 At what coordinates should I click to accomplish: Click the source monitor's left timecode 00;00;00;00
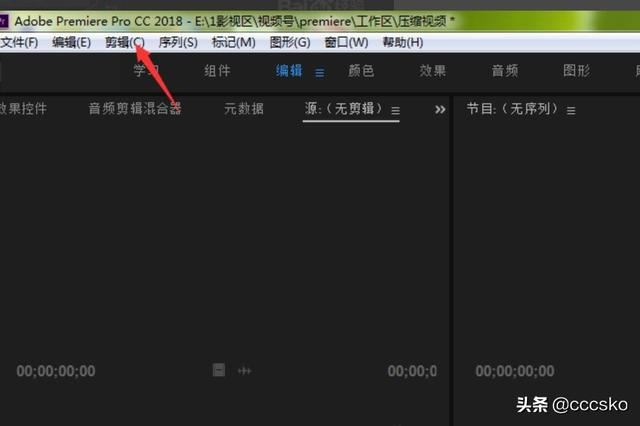(x=56, y=371)
